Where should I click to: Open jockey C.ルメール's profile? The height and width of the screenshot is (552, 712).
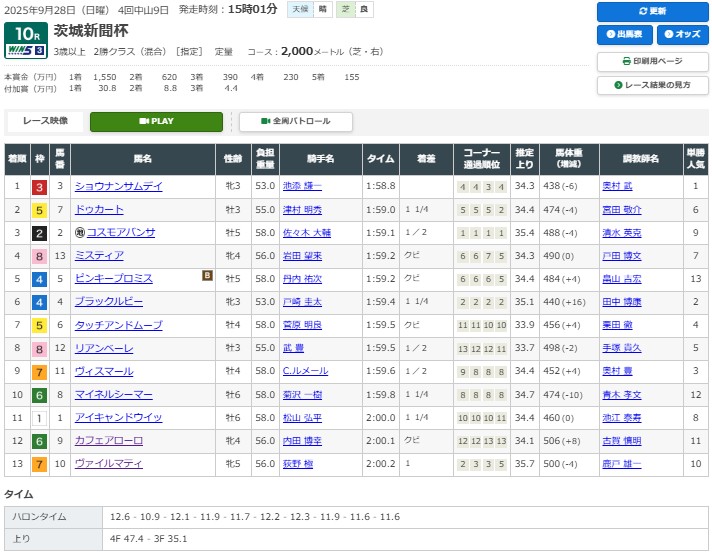pos(301,371)
